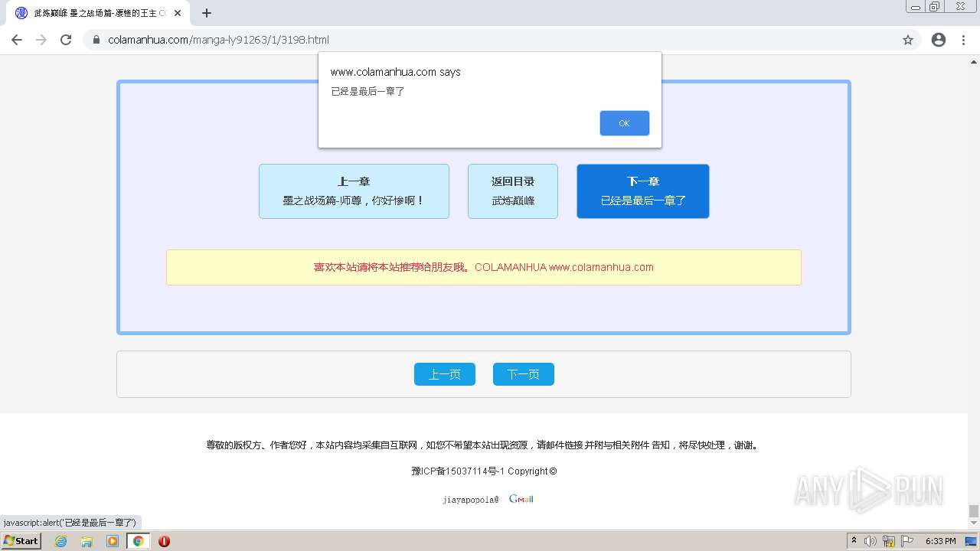Open the Chrome three-dot menu

click(964, 40)
